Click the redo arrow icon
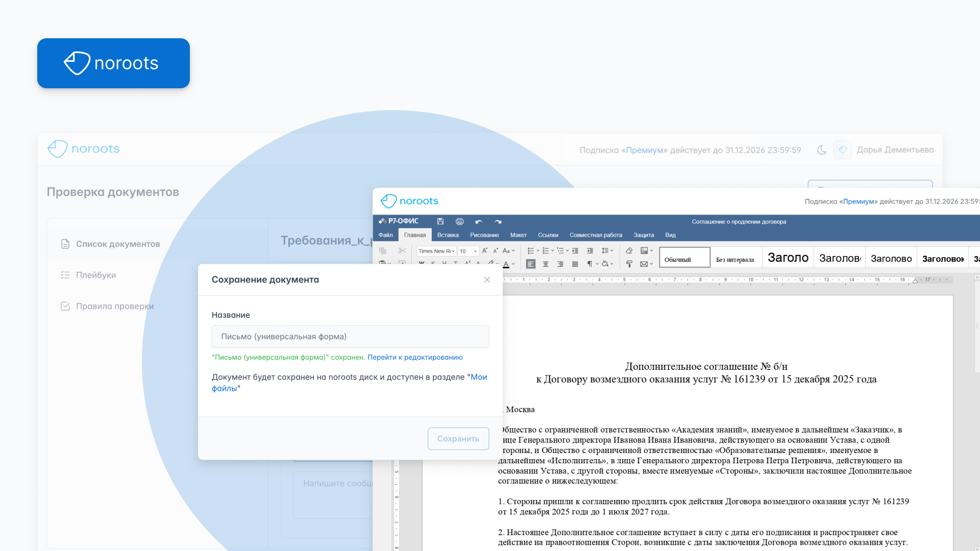980x551 pixels. click(x=498, y=221)
